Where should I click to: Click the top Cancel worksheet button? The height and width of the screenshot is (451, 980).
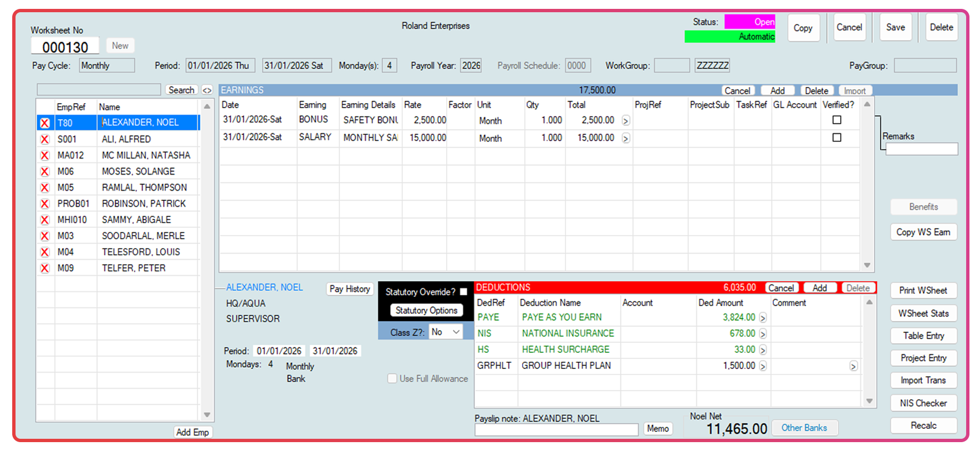(x=849, y=27)
